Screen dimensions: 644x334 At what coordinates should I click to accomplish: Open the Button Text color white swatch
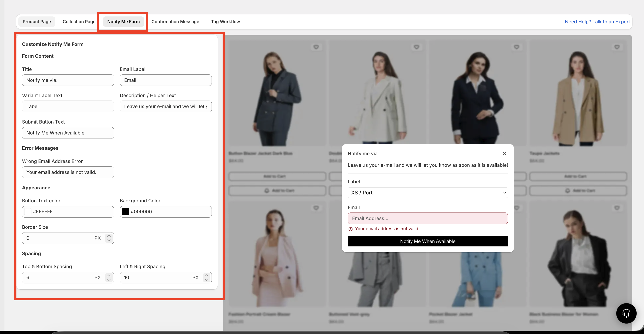click(28, 211)
